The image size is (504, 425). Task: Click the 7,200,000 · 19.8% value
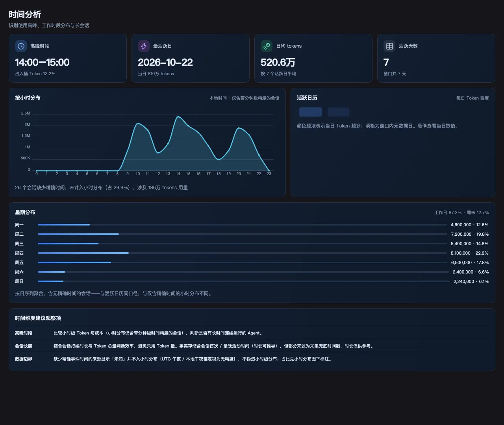point(470,234)
